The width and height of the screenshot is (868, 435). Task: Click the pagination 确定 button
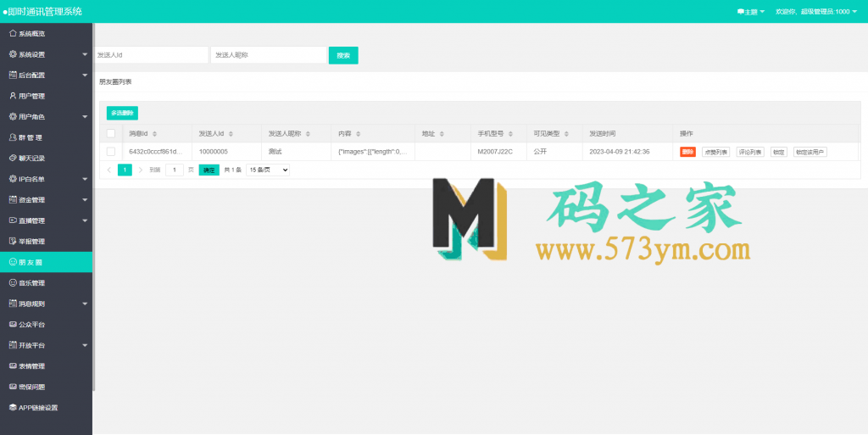[x=209, y=170]
